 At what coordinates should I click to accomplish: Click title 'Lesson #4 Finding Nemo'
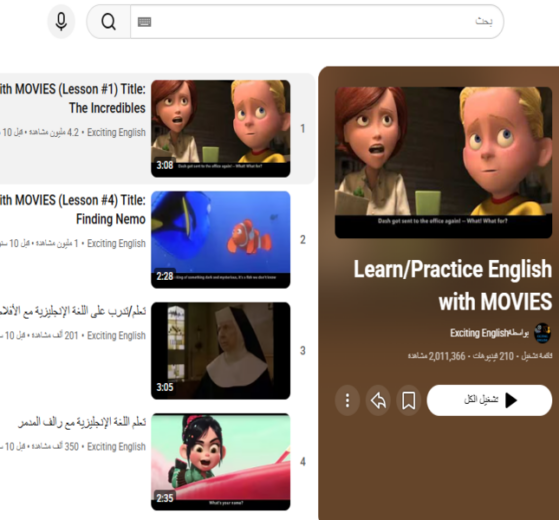(x=73, y=210)
